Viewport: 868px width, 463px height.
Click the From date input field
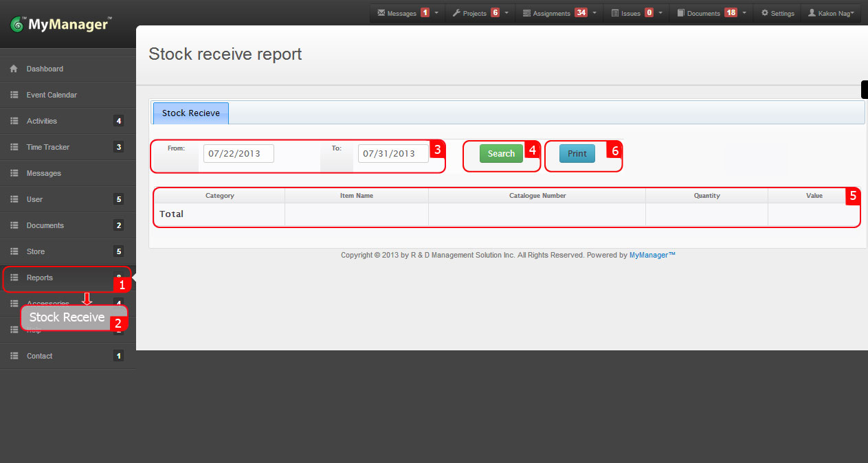click(x=238, y=153)
